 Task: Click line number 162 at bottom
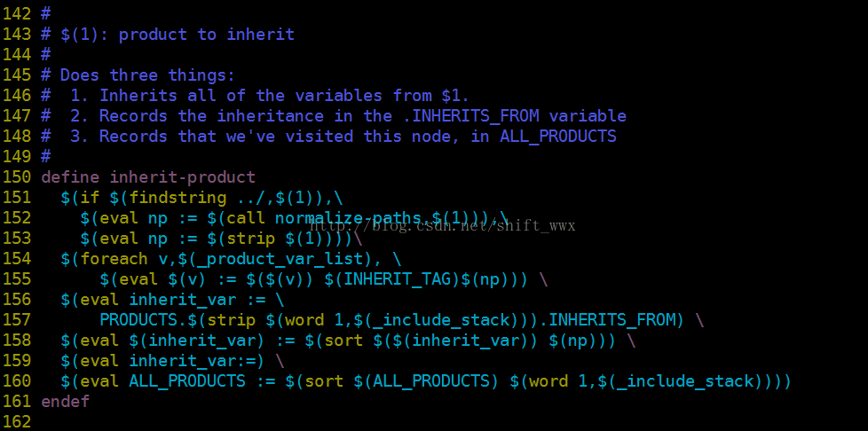pyautogui.click(x=17, y=421)
